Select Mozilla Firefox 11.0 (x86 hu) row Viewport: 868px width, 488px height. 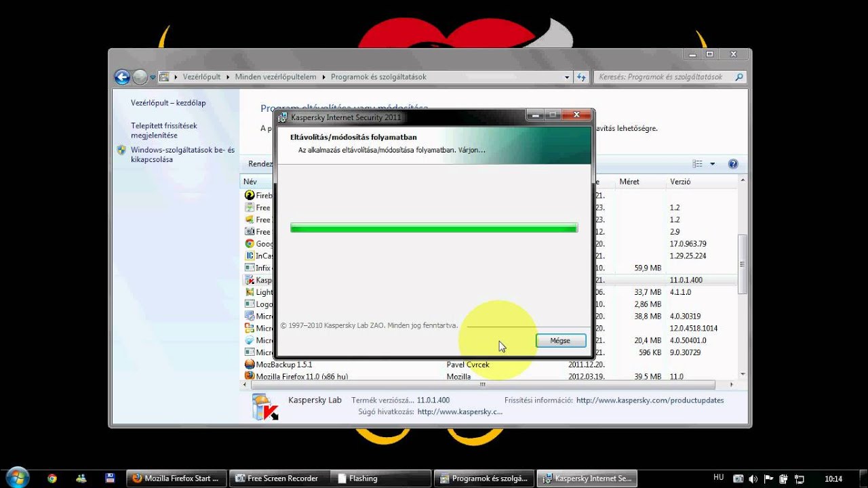pyautogui.click(x=488, y=376)
